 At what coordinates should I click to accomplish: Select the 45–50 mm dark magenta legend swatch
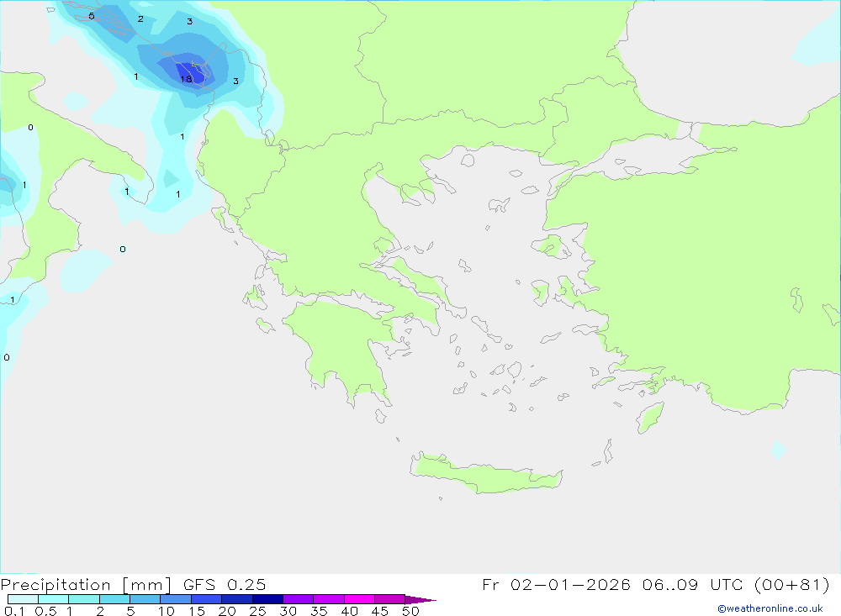[x=389, y=599]
